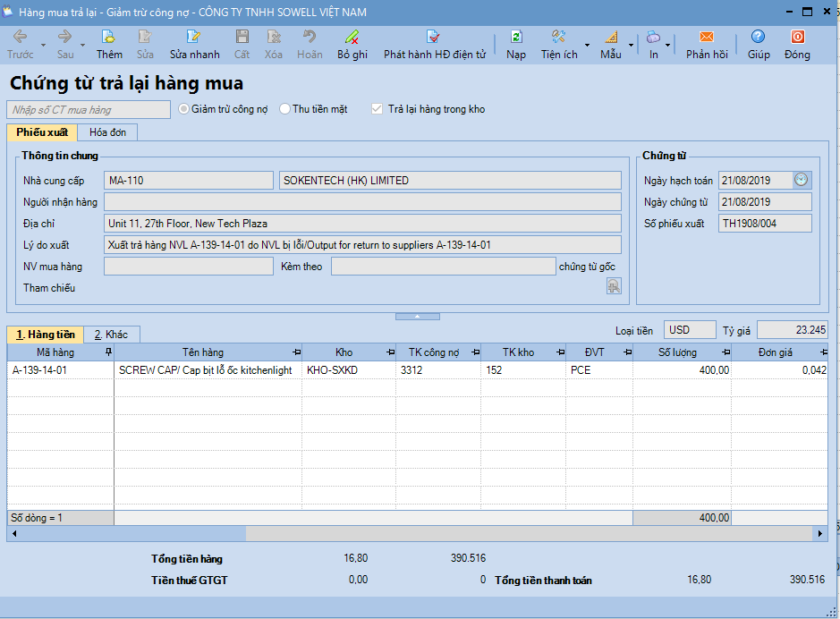This screenshot has width=840, height=619.
Task: Click the reference picker icon beside Tham chiếu
Action: coord(613,287)
